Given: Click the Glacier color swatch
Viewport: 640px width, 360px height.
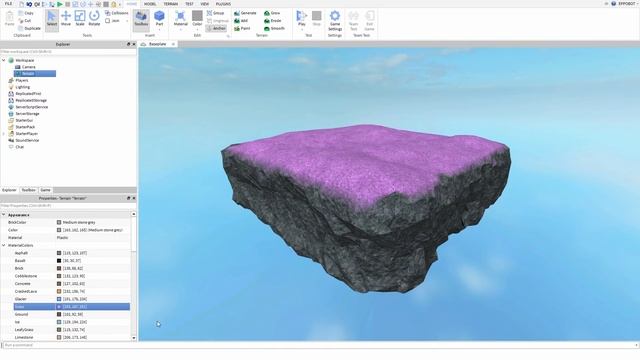Looking at the screenshot, I should [59, 299].
